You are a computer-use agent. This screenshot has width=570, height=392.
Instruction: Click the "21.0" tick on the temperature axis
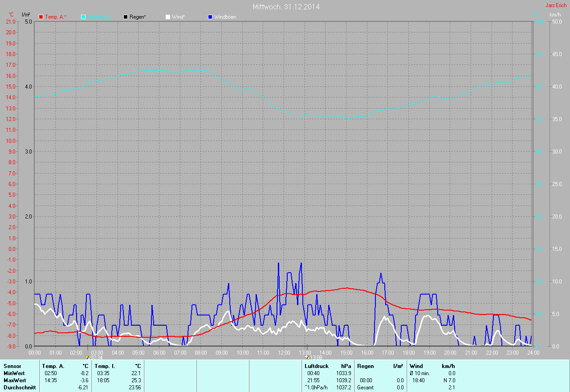(11, 22)
